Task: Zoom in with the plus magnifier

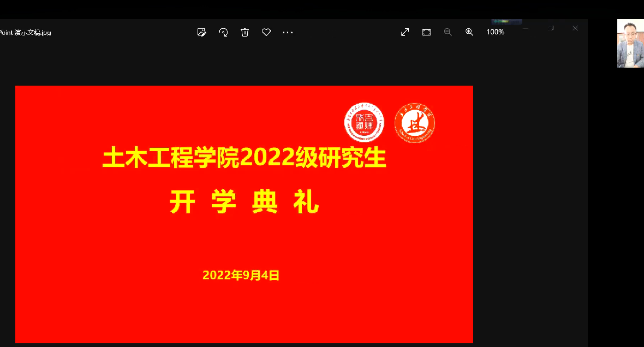Action: tap(469, 32)
